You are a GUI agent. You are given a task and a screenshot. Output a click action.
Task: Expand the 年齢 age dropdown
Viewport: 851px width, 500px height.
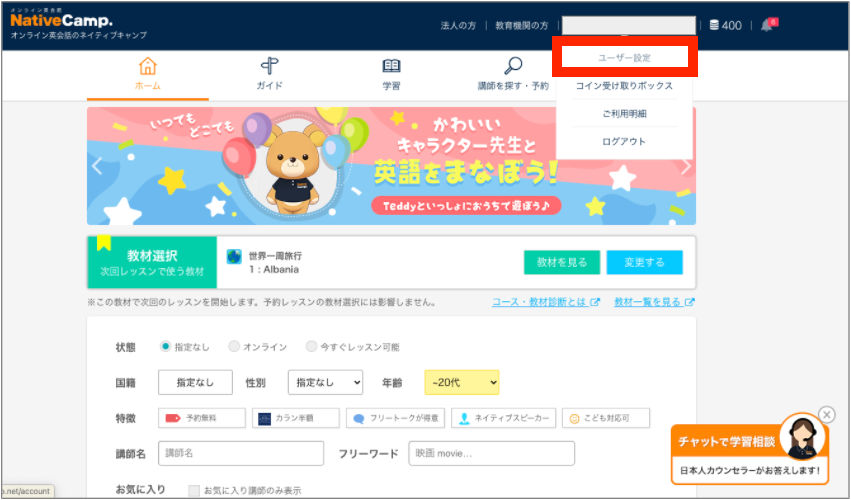tap(461, 382)
